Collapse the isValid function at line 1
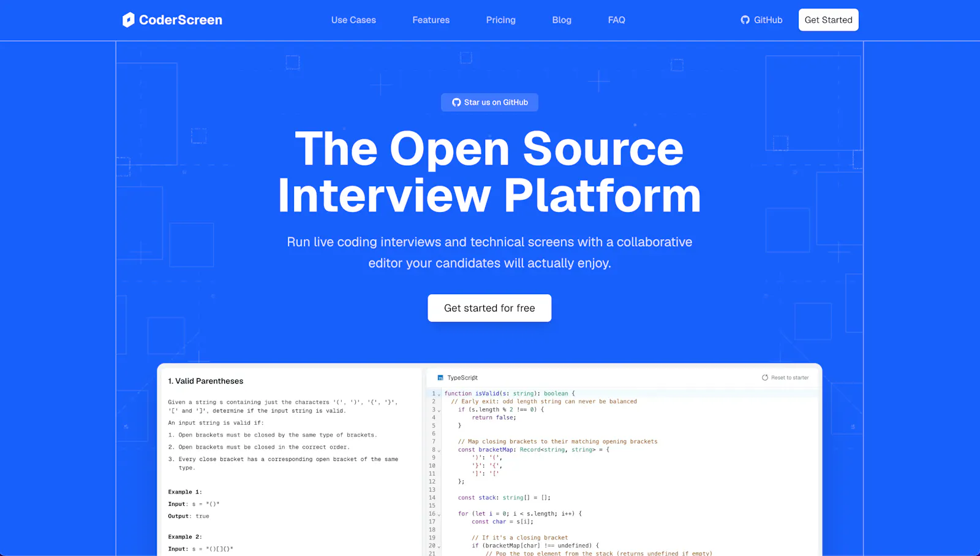980x556 pixels. (x=439, y=394)
